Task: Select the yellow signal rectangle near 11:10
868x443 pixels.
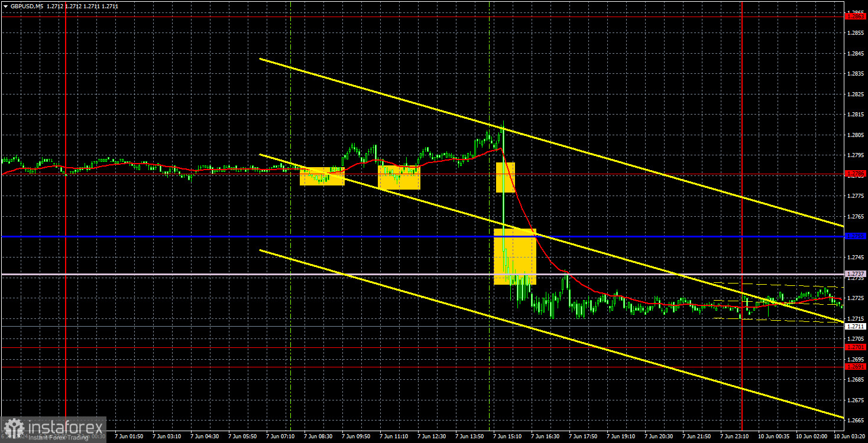Action: point(399,177)
